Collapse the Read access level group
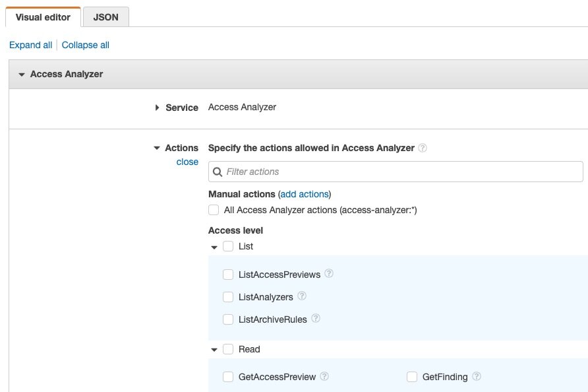This screenshot has height=392, width=588. [214, 350]
